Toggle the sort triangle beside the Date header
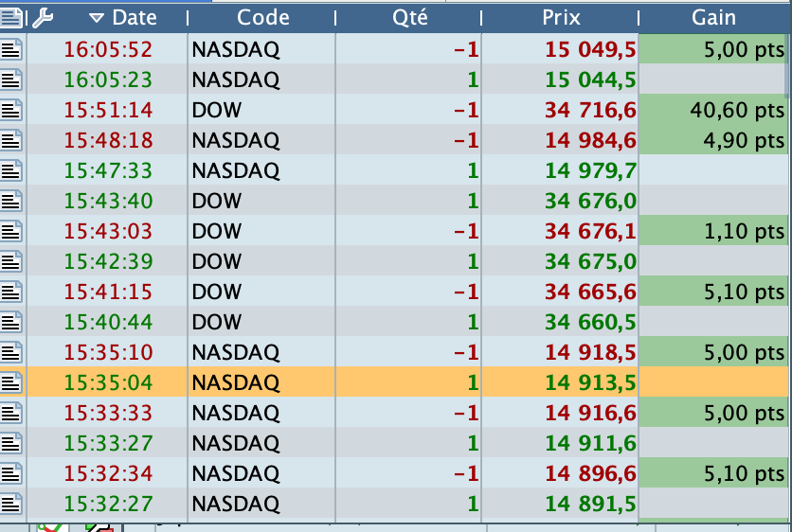 (x=96, y=19)
